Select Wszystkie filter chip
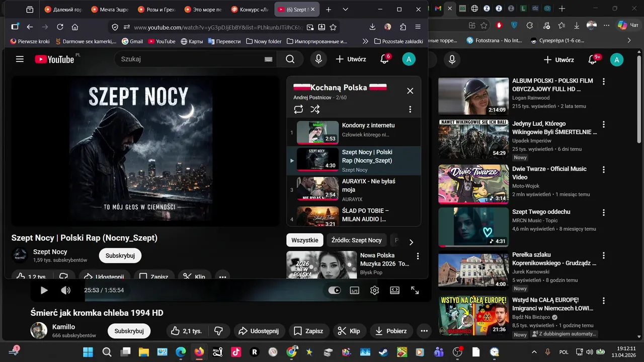Viewport: 644px width, 362px height. [305, 240]
